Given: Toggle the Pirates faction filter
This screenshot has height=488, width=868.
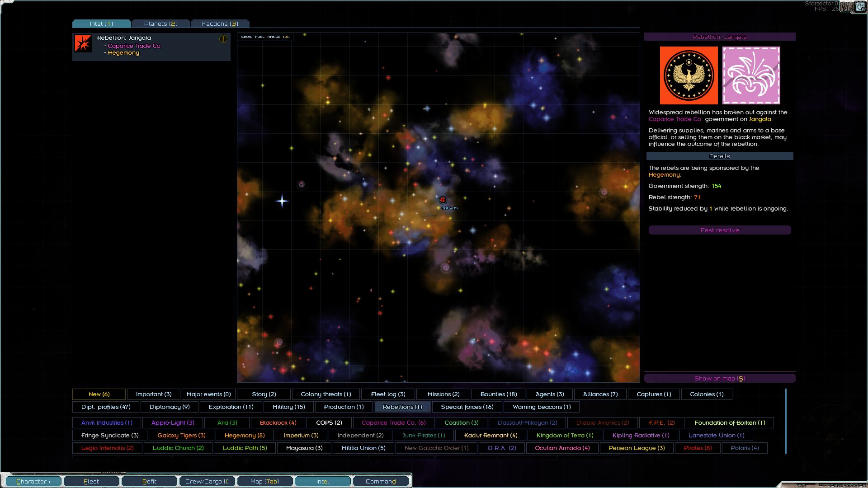Looking at the screenshot, I should (x=697, y=448).
